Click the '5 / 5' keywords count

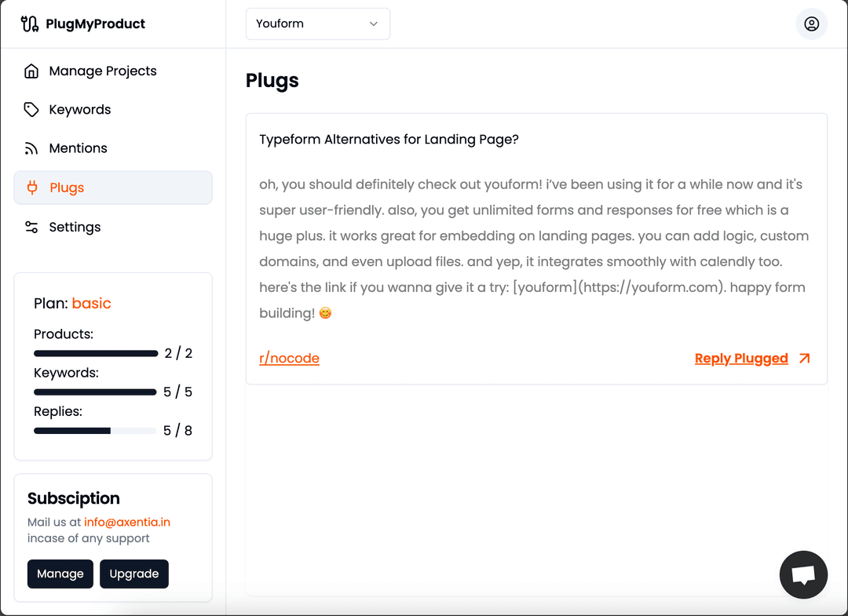coord(178,392)
